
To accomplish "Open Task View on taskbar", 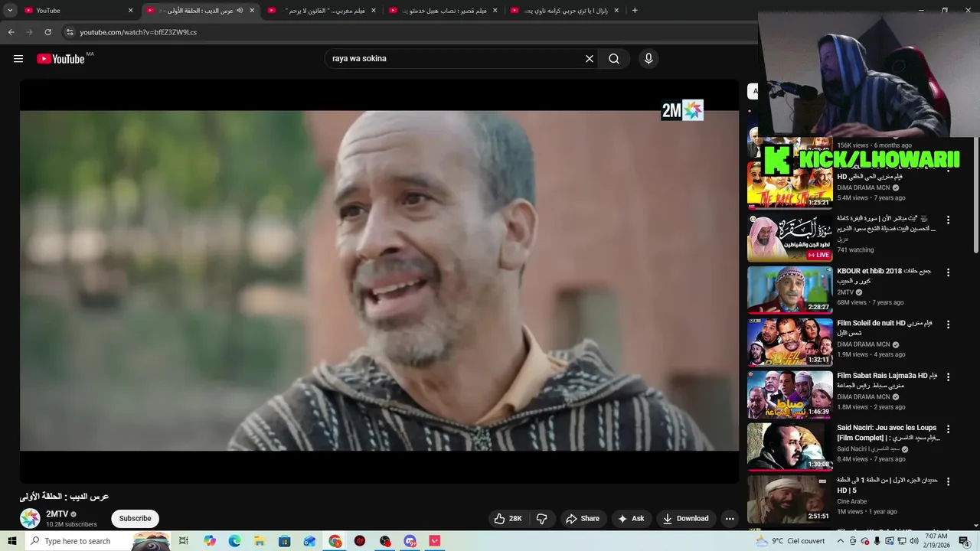I will 184,541.
